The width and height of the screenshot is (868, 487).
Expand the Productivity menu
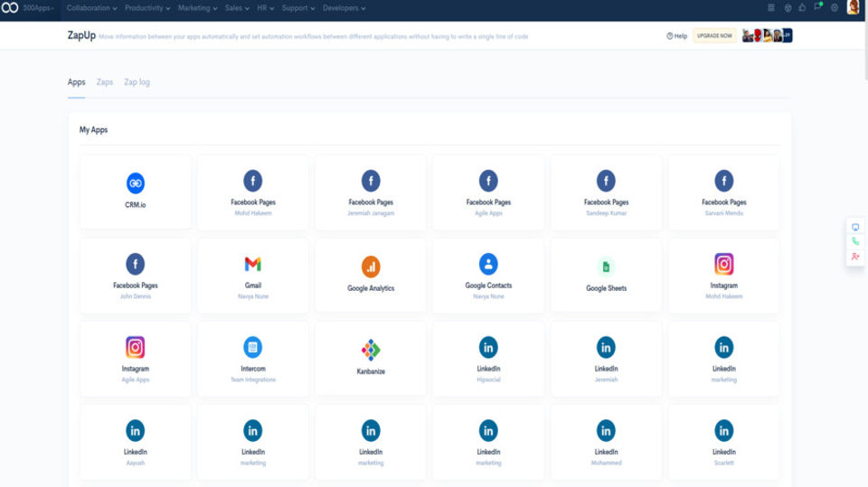click(147, 8)
